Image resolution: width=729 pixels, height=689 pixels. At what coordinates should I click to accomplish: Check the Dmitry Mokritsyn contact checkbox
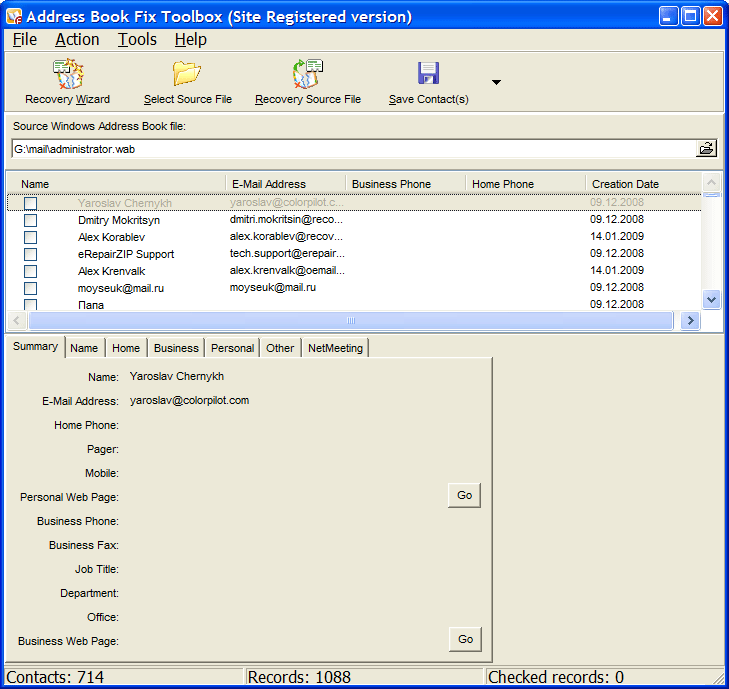click(31, 220)
